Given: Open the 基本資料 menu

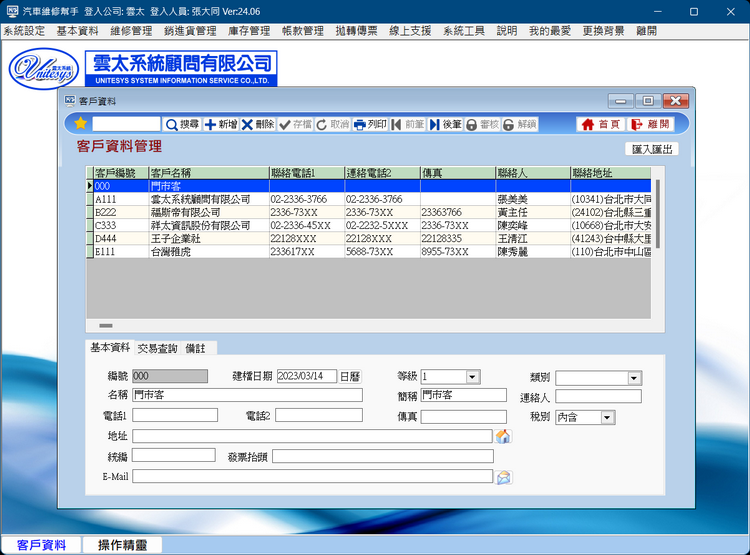Looking at the screenshot, I should click(77, 31).
